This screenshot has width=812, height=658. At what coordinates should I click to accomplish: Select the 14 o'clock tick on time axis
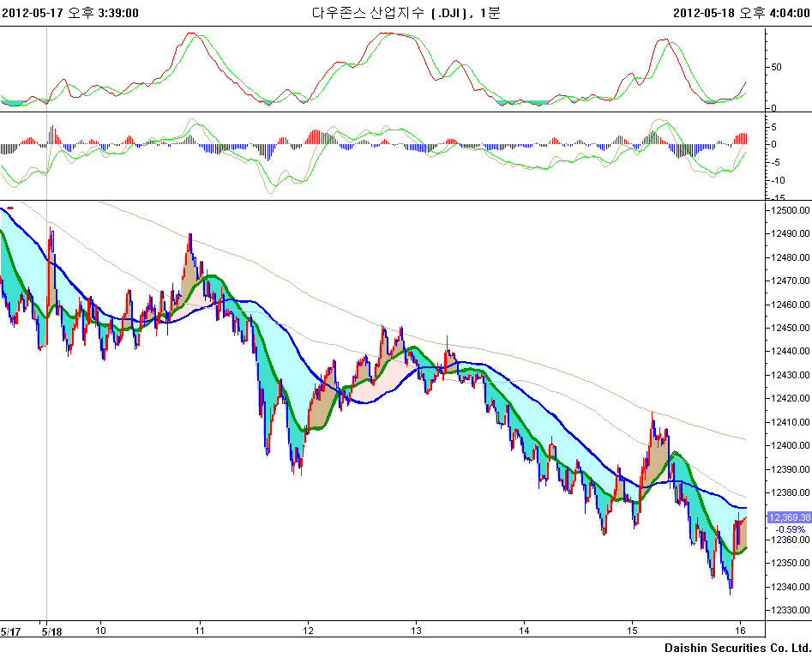coord(525,631)
